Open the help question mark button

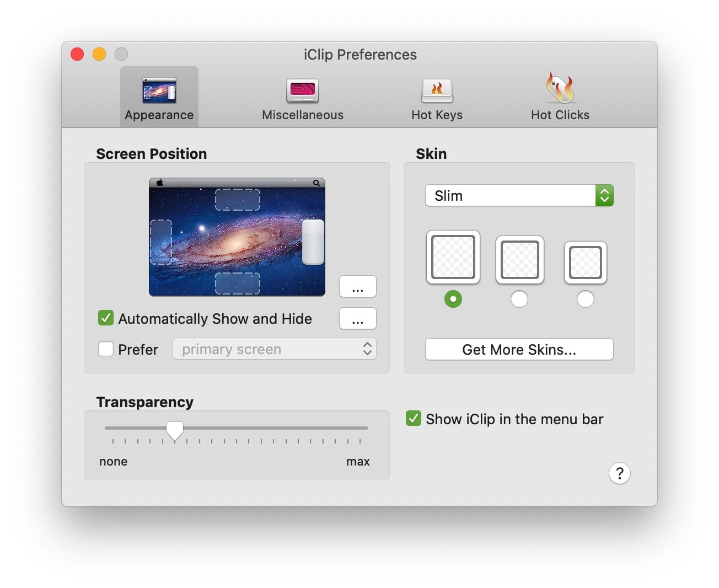tap(619, 473)
